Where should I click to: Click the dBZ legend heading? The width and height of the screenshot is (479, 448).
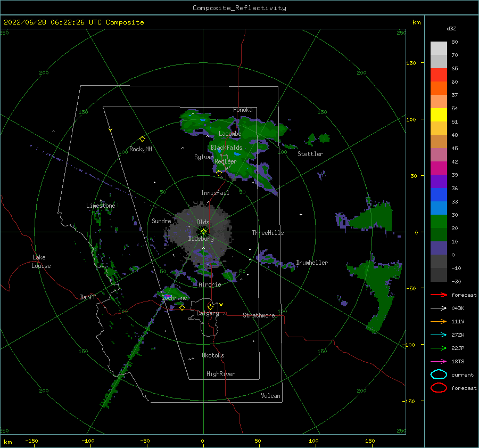coord(451,28)
